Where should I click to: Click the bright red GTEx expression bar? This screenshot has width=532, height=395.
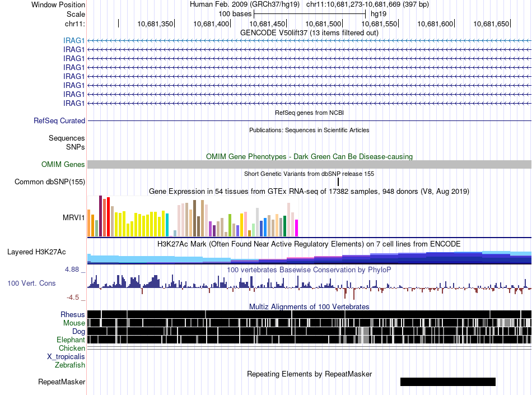pyautogui.click(x=108, y=217)
